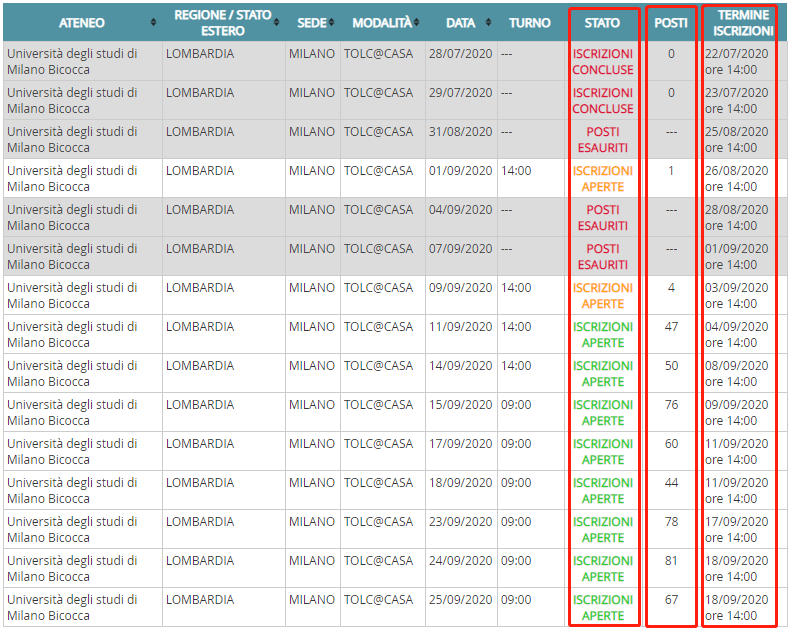Click turno 09:00 in the 23/09/2020 row
Viewport: 789px width, 630px height.
pos(516,522)
